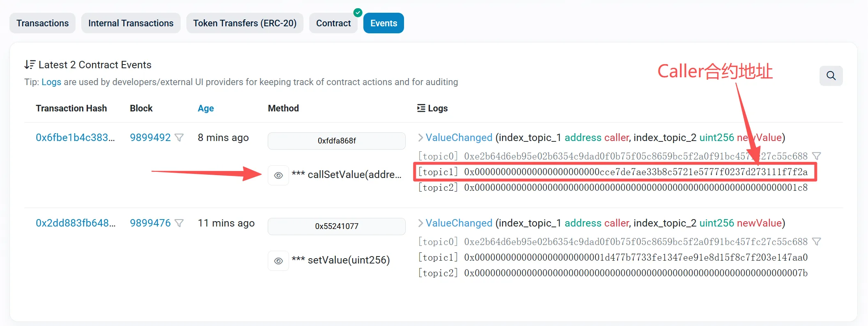Toggle the eye icon beside callSetValue method
This screenshot has width=868, height=326.
[x=278, y=176]
